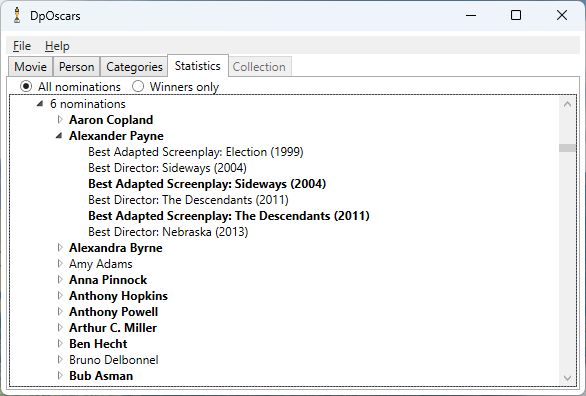The image size is (586, 396).
Task: Click the scrollbar up arrow
Action: click(x=567, y=105)
